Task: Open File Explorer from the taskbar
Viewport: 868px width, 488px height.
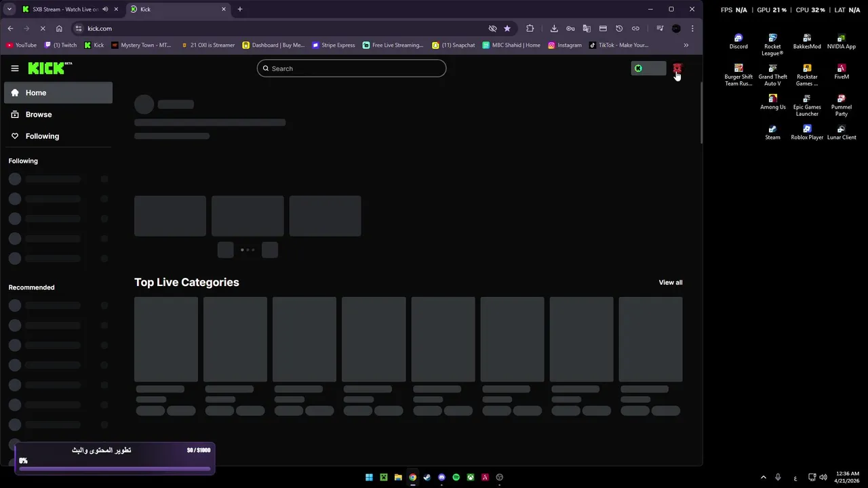Action: pos(398,477)
